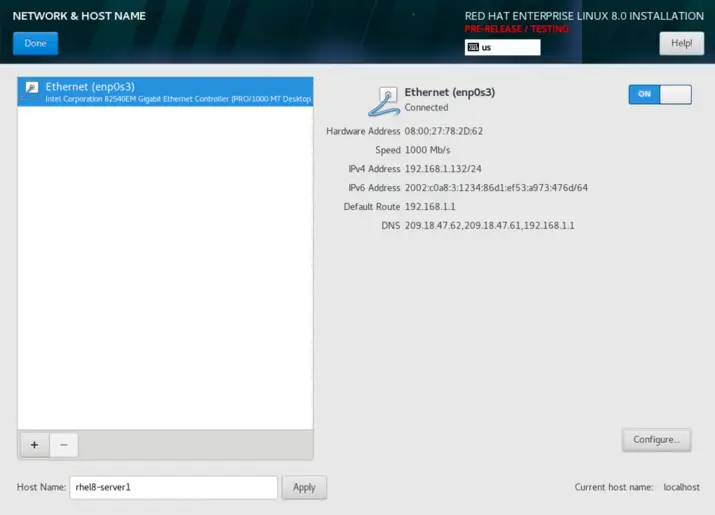The width and height of the screenshot is (715, 515).
Task: Click the IPv6 Address value
Action: point(496,188)
